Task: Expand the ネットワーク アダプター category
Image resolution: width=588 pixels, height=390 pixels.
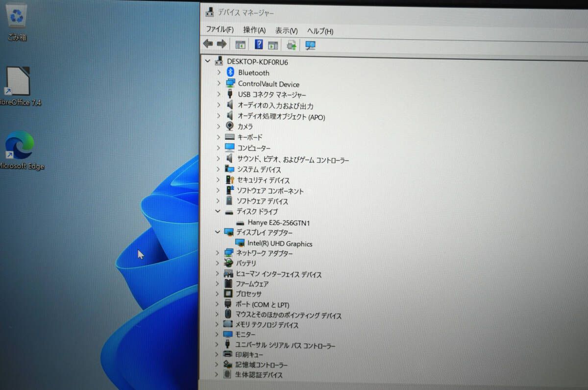Action: pos(218,253)
